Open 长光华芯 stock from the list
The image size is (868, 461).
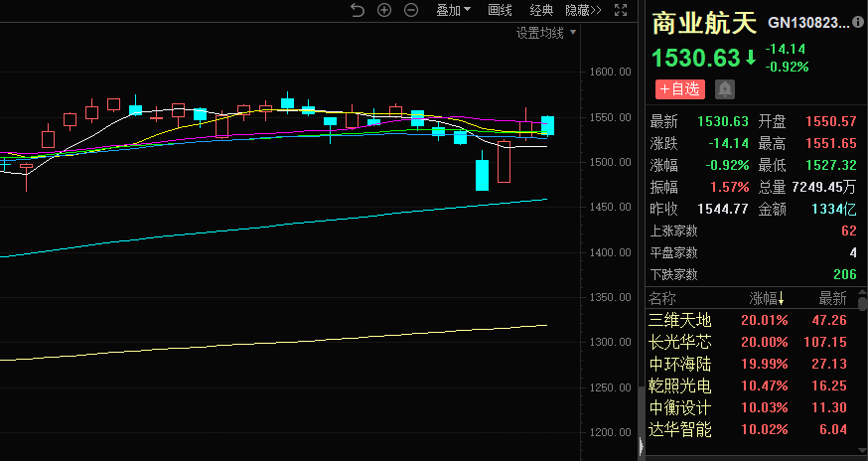680,342
